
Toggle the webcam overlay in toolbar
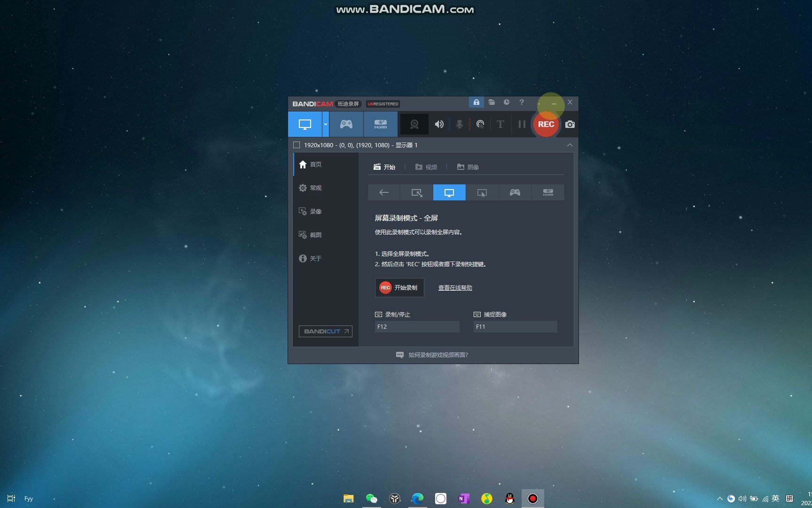tap(414, 124)
